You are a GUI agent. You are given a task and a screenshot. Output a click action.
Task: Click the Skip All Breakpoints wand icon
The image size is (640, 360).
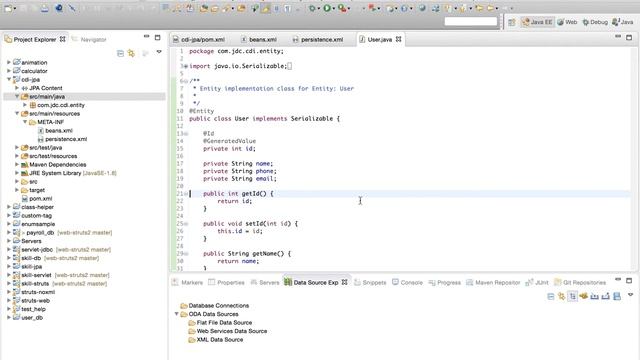click(x=72, y=8)
